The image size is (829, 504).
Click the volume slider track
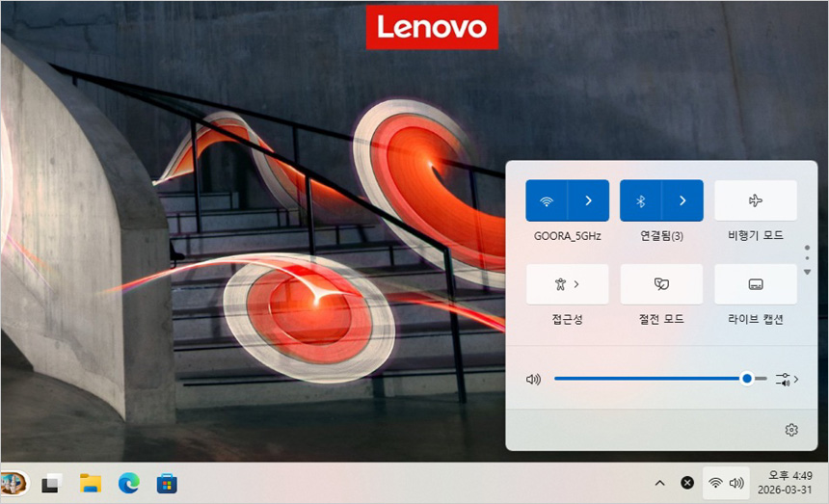(646, 379)
